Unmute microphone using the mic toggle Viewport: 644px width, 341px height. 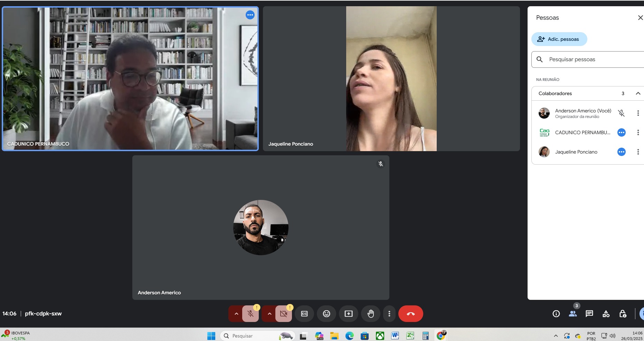(250, 314)
